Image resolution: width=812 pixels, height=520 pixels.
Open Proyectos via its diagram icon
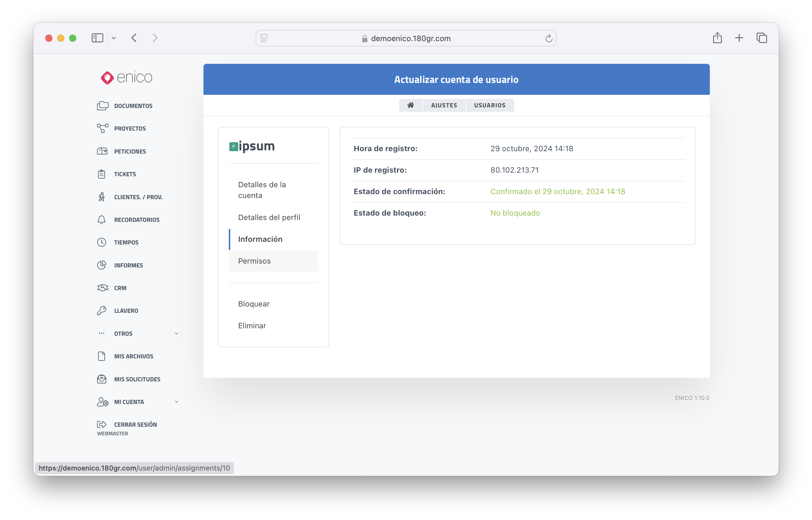point(102,128)
